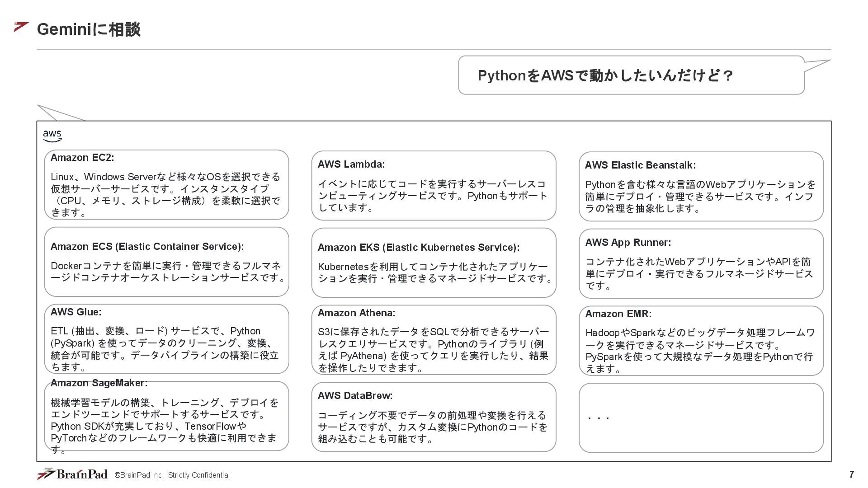Image resolution: width=868 pixels, height=488 pixels.
Task: Select 'Amazon ECS (Elastic Container Service):' heading
Action: coord(147,247)
